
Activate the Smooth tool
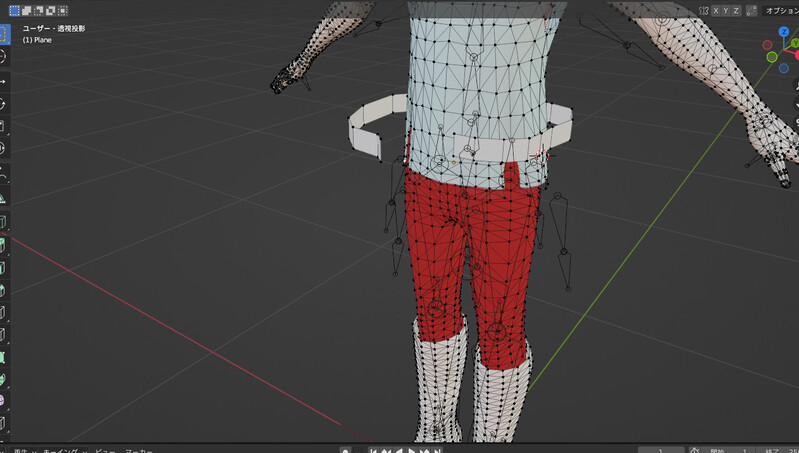point(3,402)
